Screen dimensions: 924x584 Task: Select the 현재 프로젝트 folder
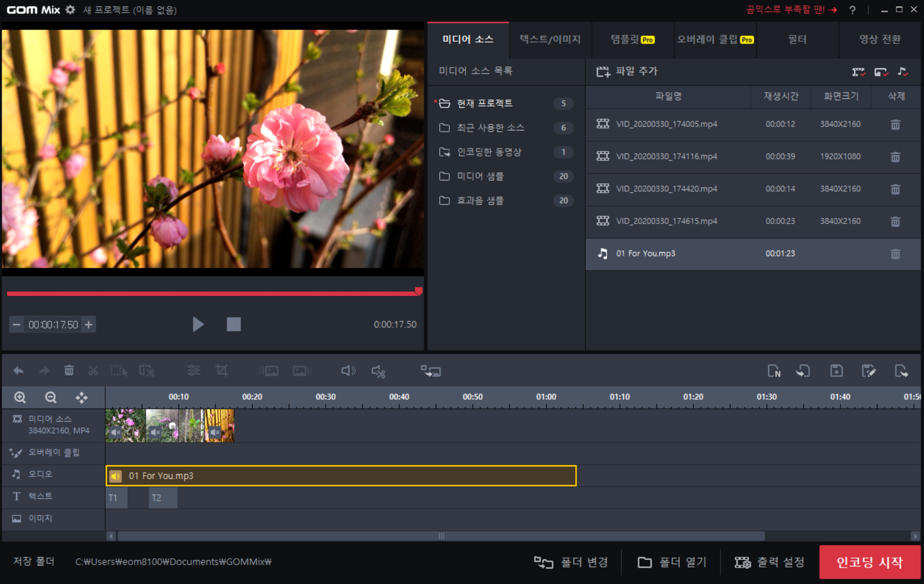coord(505,104)
